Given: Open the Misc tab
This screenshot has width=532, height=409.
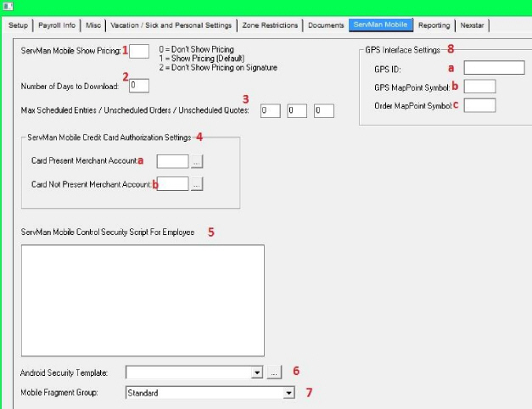Looking at the screenshot, I should (x=93, y=25).
